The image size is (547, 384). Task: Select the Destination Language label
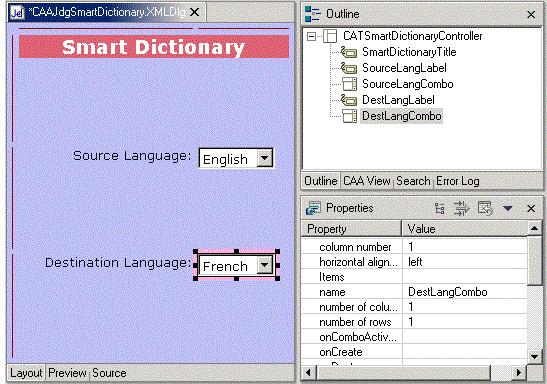point(118,262)
